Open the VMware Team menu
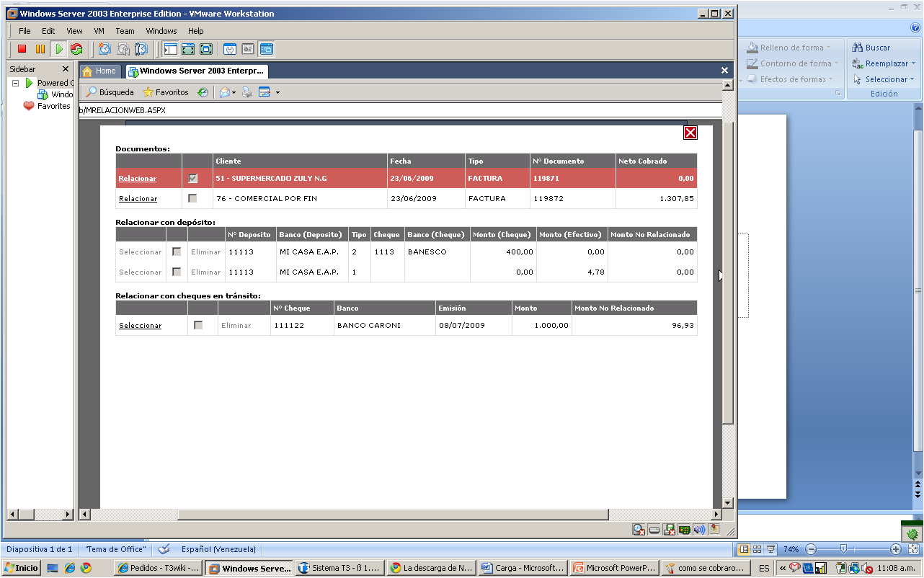924x578 pixels. [x=125, y=31]
